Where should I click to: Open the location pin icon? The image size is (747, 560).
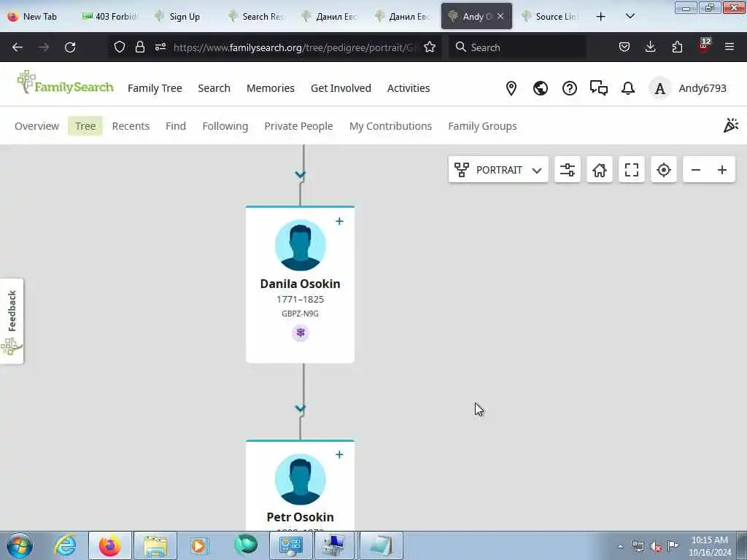(511, 88)
